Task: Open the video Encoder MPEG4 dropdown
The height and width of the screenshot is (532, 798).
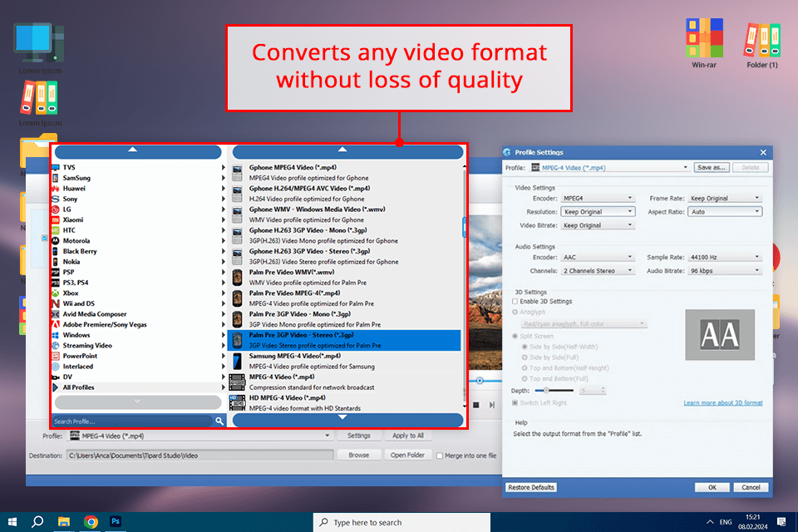Action: click(598, 198)
